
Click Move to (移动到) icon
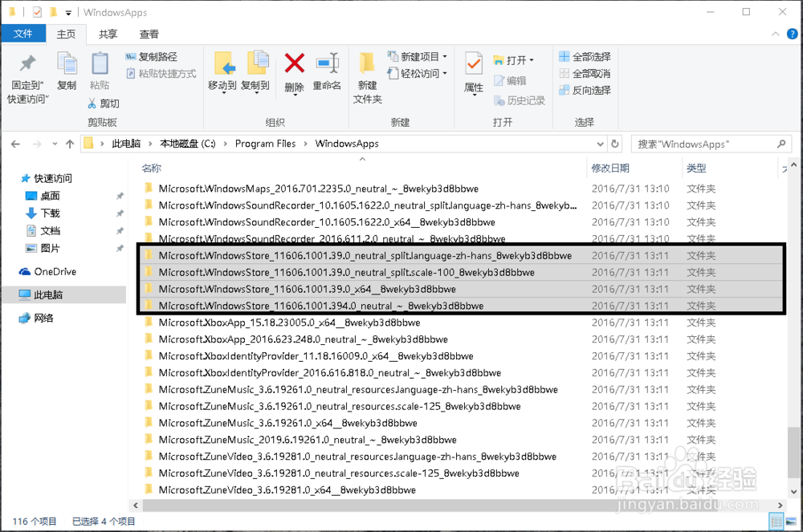tap(224, 64)
